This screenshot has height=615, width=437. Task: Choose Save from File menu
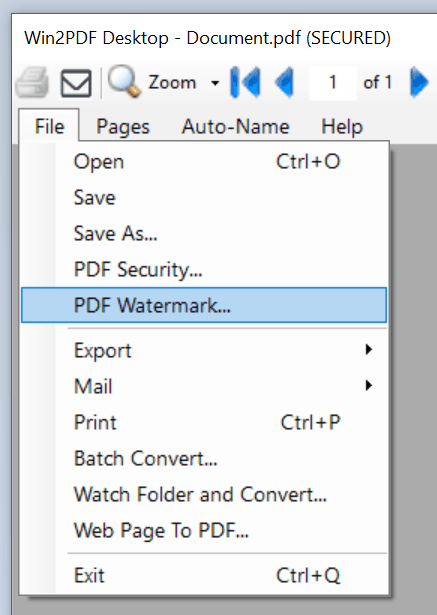point(204,198)
